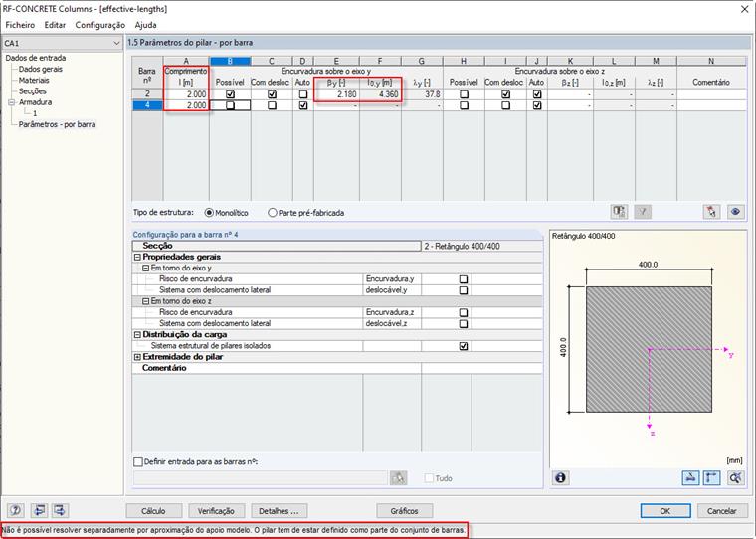
Task: Click the Verificação button
Action: click(x=216, y=510)
